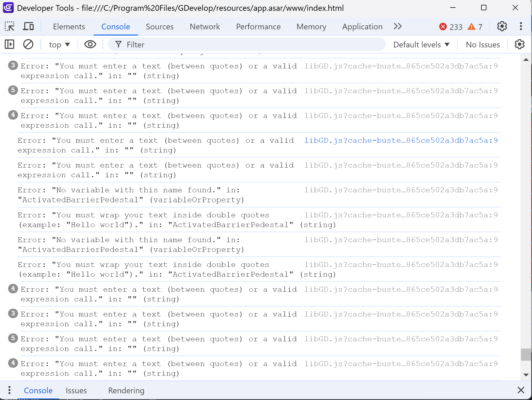Viewport: 532px width, 400px height.
Task: Click the red error count 233 indicator
Action: coord(451,27)
